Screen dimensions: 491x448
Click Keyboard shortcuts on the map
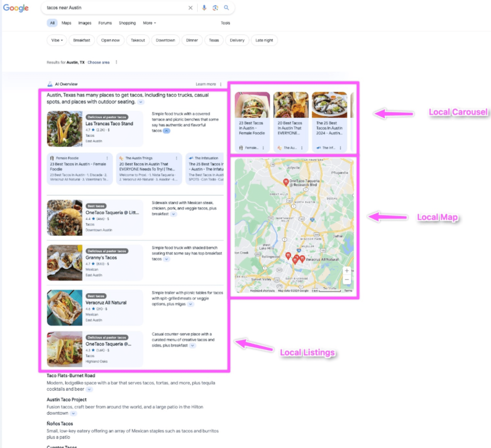(x=262, y=291)
